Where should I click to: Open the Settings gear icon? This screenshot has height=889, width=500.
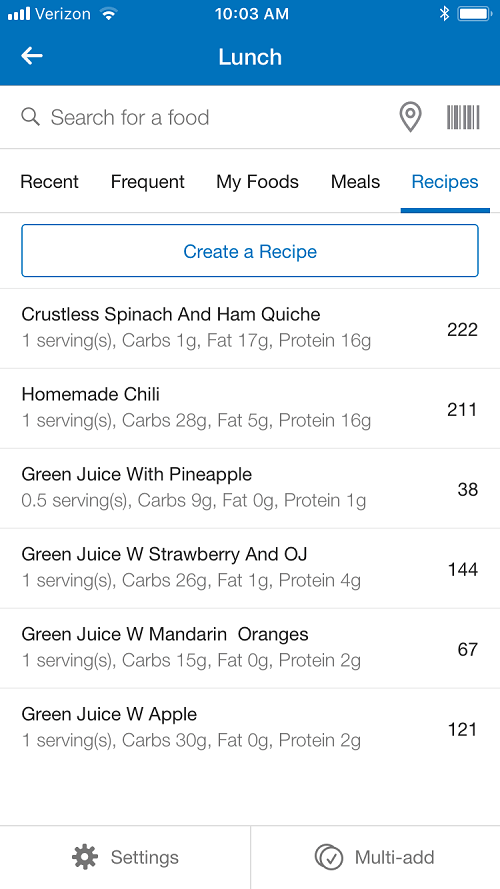[x=85, y=857]
